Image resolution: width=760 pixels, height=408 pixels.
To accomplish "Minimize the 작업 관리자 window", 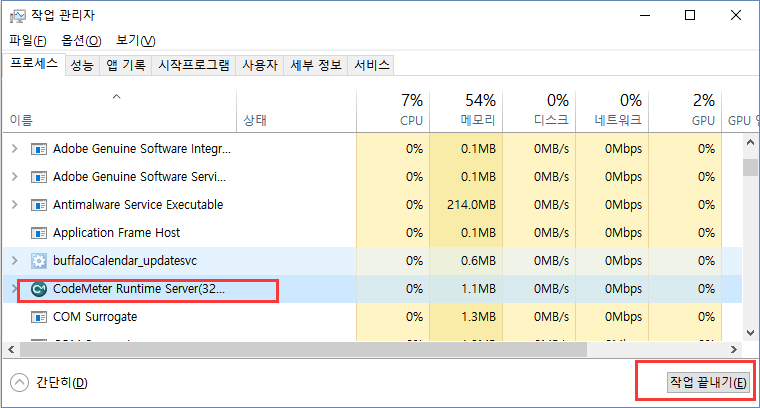I will [645, 16].
